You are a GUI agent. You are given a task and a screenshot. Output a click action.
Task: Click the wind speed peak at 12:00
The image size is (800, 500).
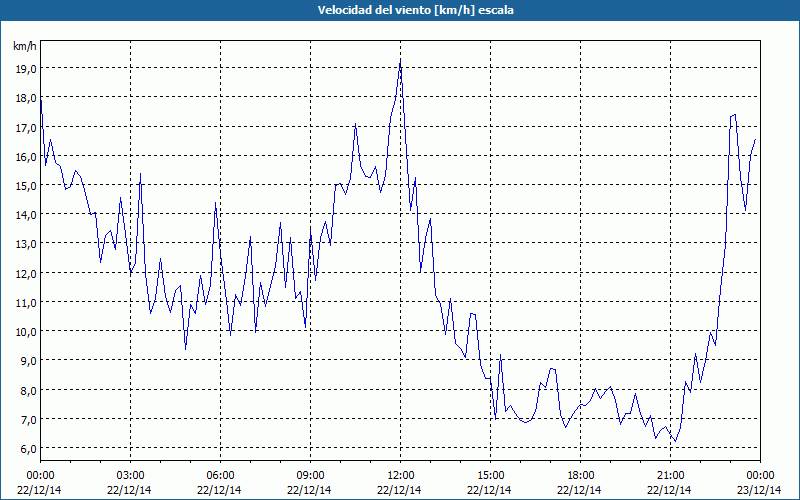[401, 62]
